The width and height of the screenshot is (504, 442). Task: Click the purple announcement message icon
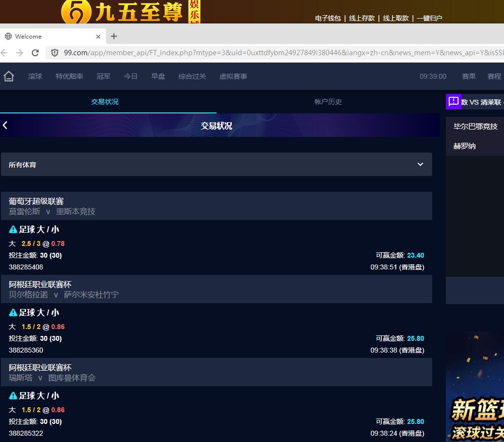(453, 102)
